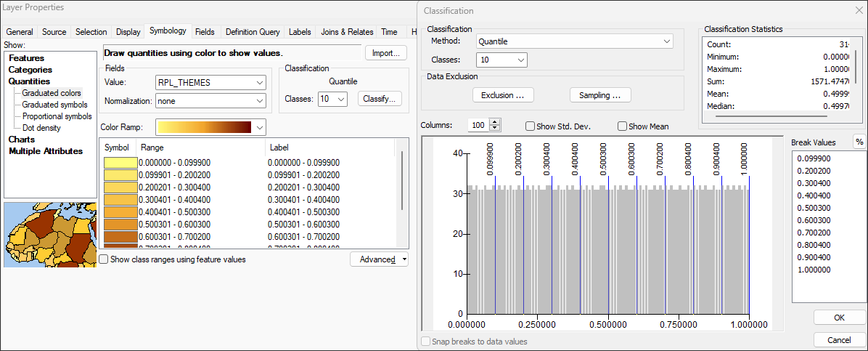Viewport: 868px width, 351px height.
Task: Select the 0.500300 break value
Action: (x=814, y=207)
